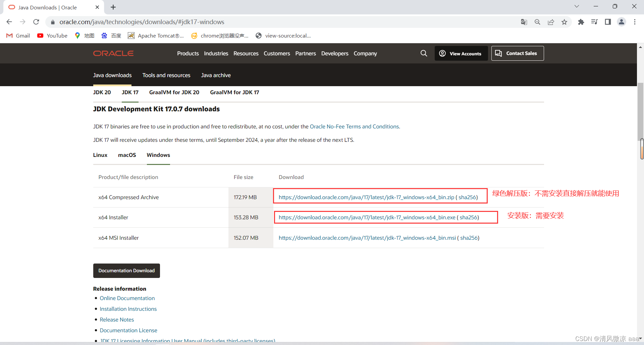Open the Chrome profile avatar
The width and height of the screenshot is (644, 345).
click(622, 22)
